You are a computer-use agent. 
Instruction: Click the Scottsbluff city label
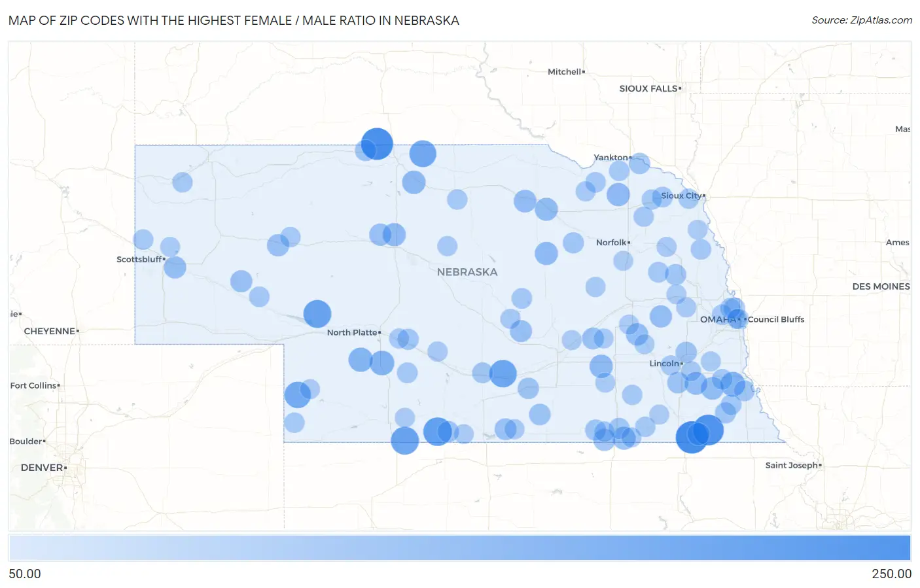click(x=139, y=259)
